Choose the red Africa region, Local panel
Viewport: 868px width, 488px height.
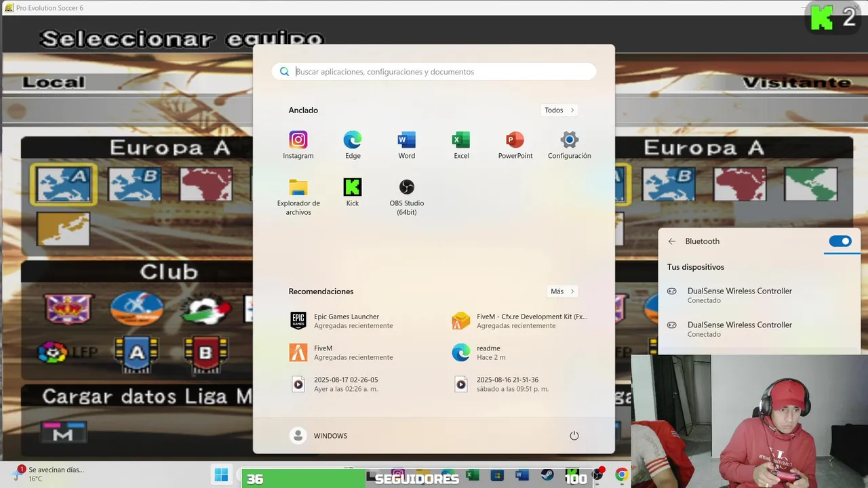point(206,184)
